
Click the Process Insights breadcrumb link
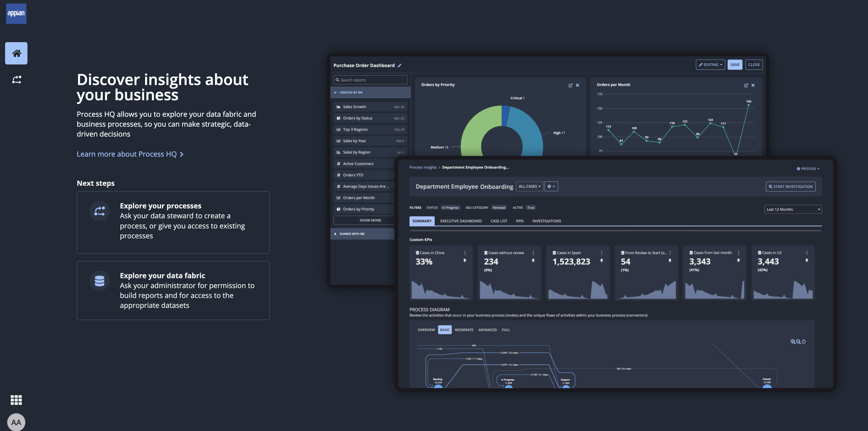tap(423, 167)
